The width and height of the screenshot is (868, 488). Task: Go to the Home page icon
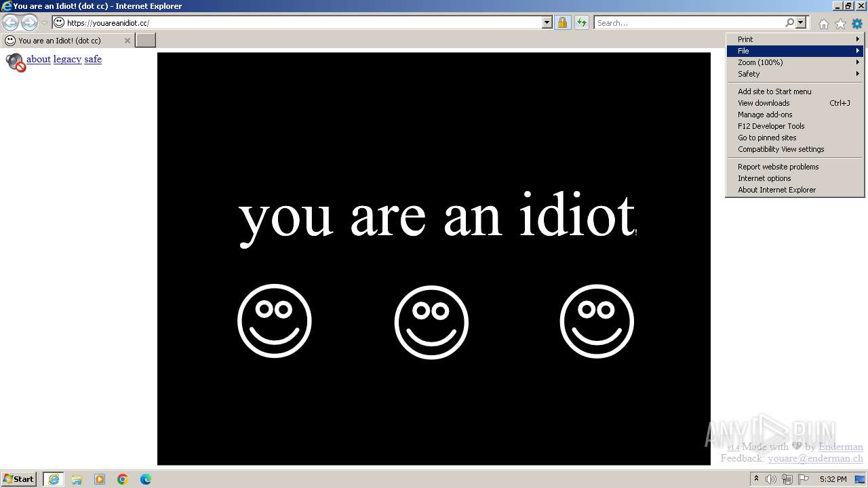(823, 24)
